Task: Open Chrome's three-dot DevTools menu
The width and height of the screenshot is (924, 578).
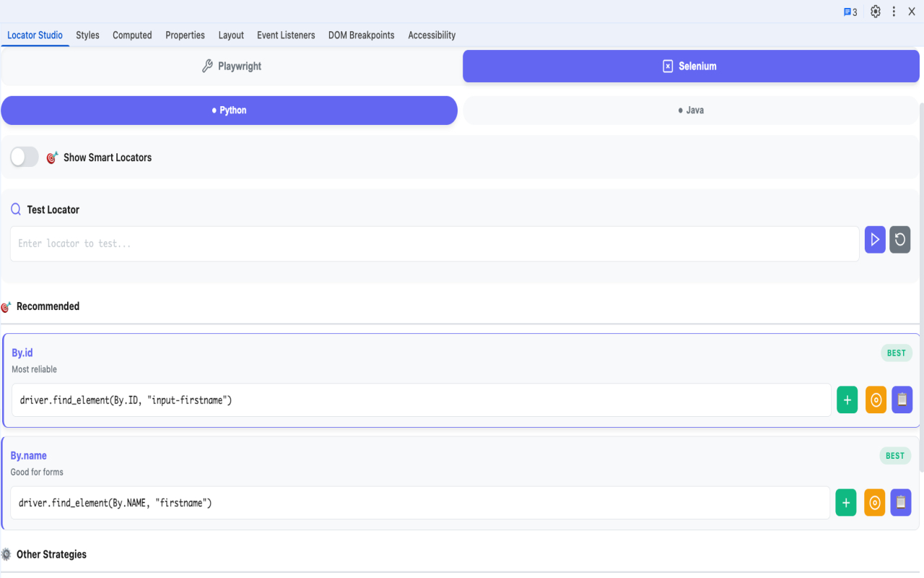Action: [894, 12]
